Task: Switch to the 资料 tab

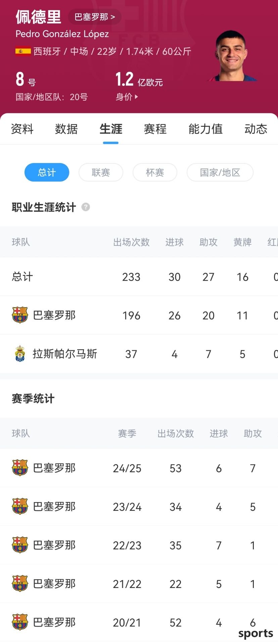Action: point(22,129)
